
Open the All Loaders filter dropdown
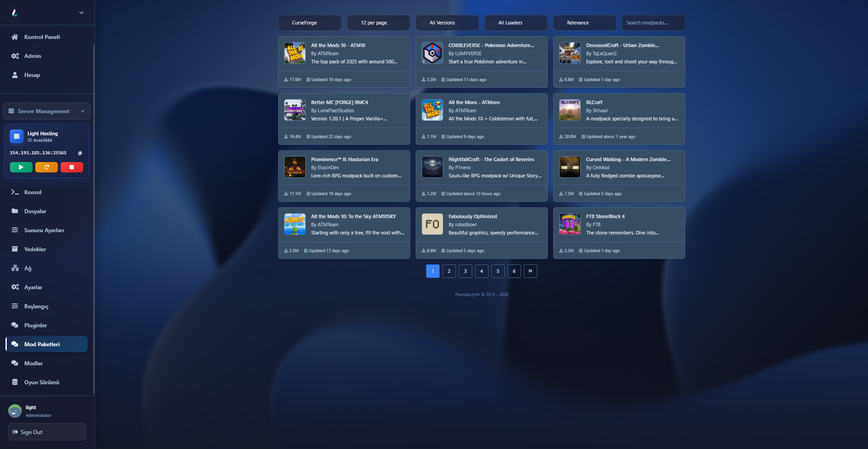tap(516, 23)
